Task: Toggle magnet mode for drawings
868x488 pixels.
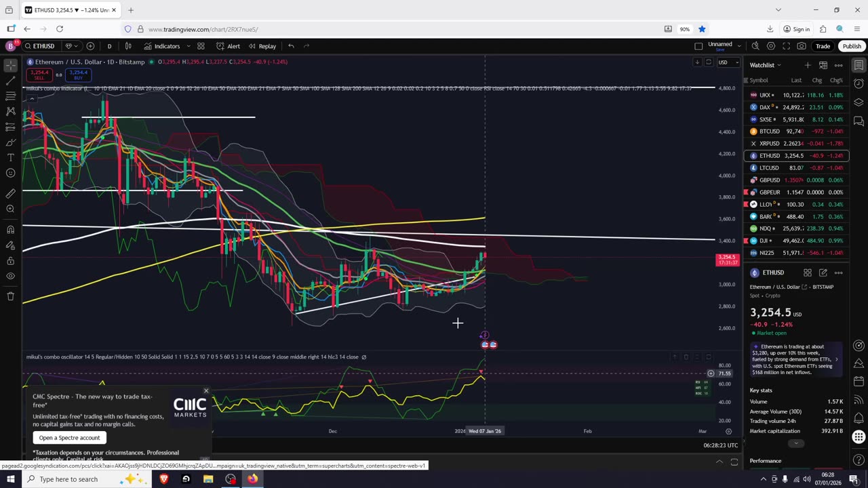Action: 10,229
